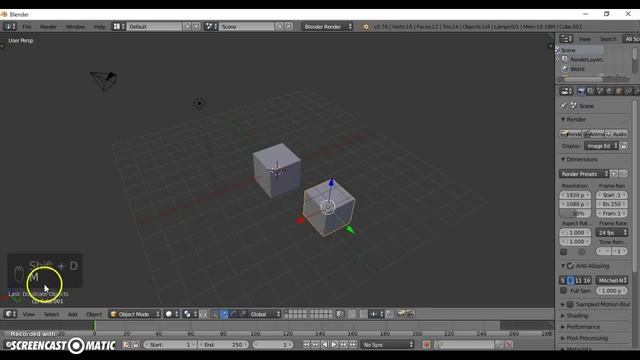Viewport: 640px width, 360px height.
Task: Open the Object Mode dropdown
Action: coord(135,314)
